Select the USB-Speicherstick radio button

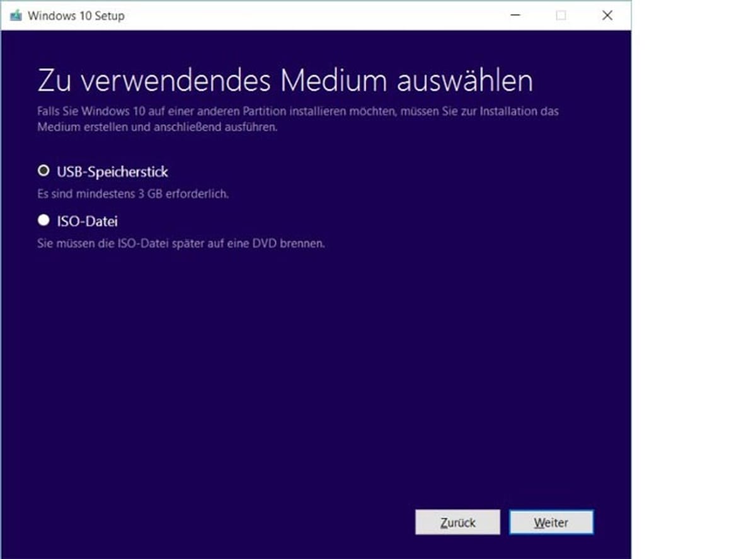43,171
